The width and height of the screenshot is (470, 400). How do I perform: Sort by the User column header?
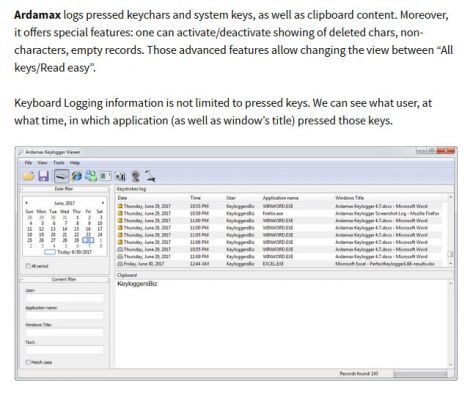tap(243, 198)
